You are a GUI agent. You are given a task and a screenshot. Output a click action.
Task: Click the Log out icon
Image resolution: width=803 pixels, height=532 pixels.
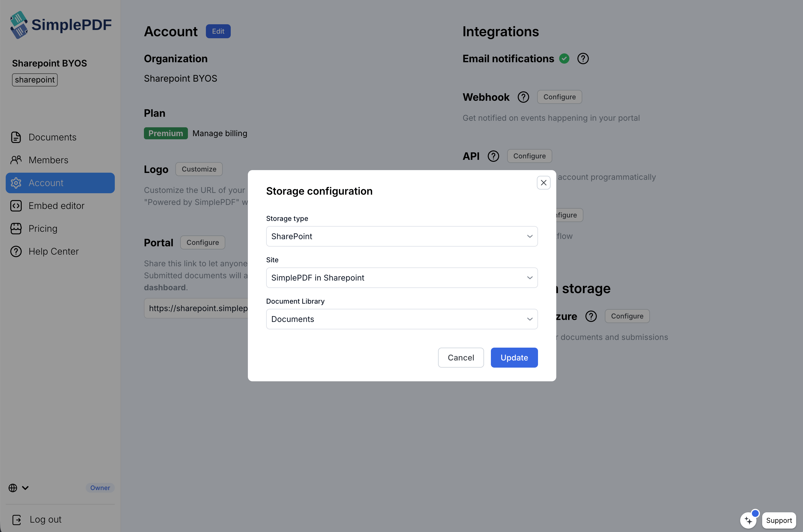17,519
